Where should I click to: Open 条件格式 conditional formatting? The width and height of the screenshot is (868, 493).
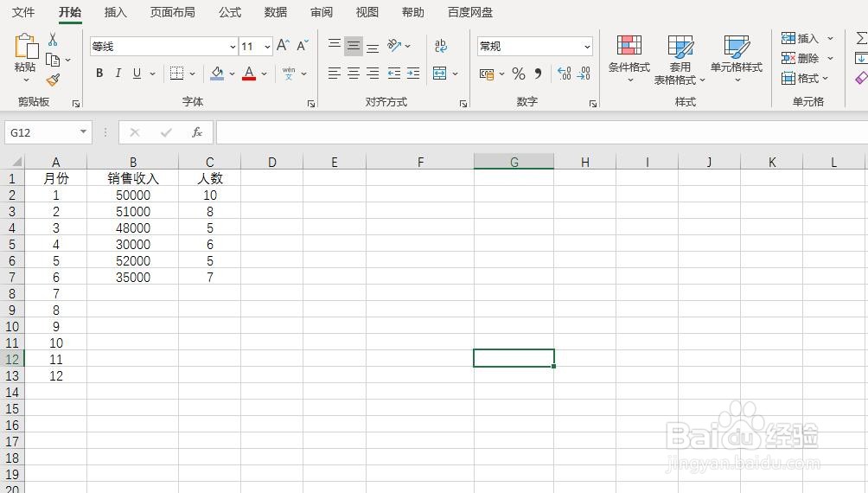(629, 59)
